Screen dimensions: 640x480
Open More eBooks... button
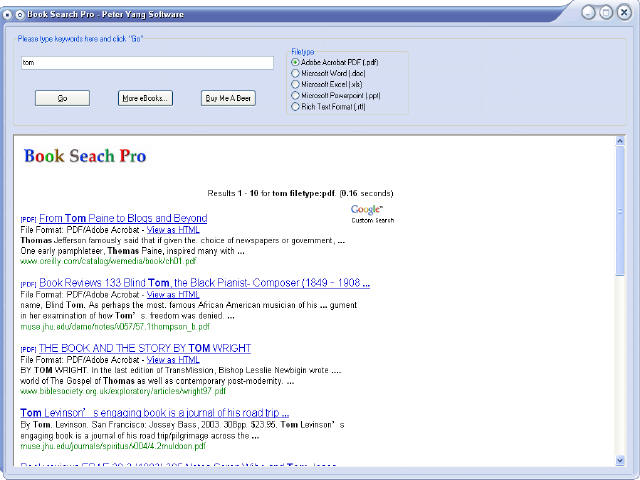(145, 98)
